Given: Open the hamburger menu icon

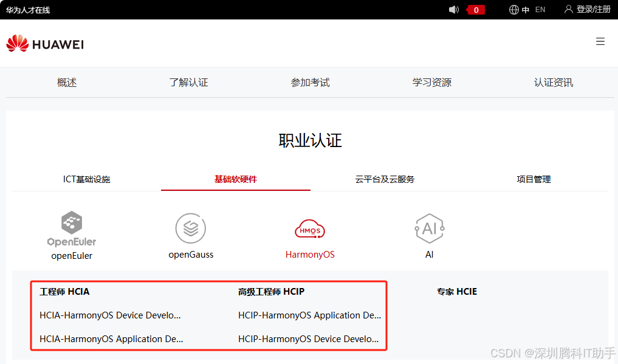Looking at the screenshot, I should click(600, 41).
